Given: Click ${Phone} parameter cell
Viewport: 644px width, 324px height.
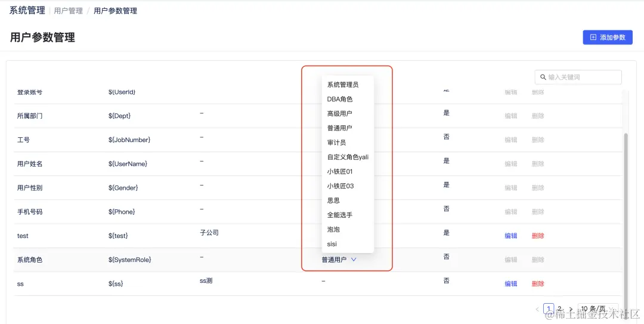Looking at the screenshot, I should click(x=122, y=212).
